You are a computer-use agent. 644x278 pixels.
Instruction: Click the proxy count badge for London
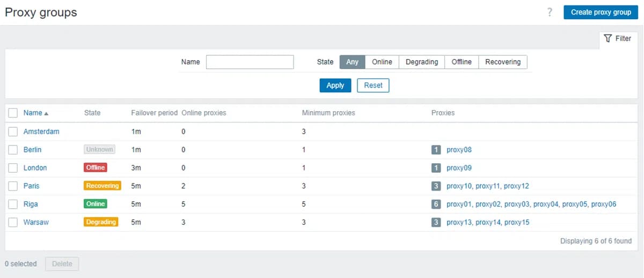[436, 168]
